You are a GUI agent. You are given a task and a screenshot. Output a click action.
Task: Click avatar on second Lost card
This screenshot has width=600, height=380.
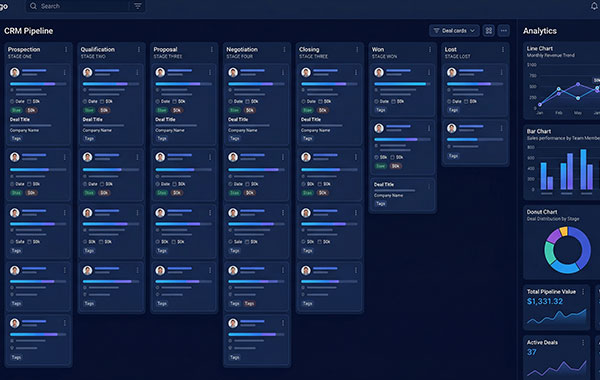point(452,128)
